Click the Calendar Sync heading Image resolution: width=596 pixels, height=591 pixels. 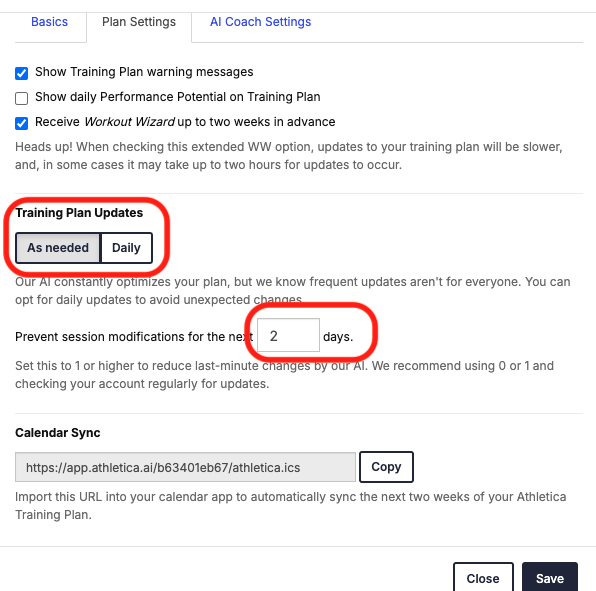pos(58,433)
